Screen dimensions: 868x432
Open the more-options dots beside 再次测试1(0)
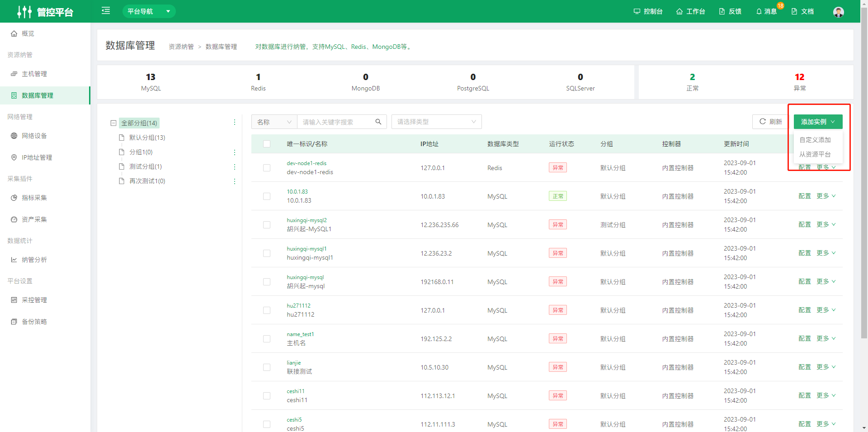coord(234,181)
